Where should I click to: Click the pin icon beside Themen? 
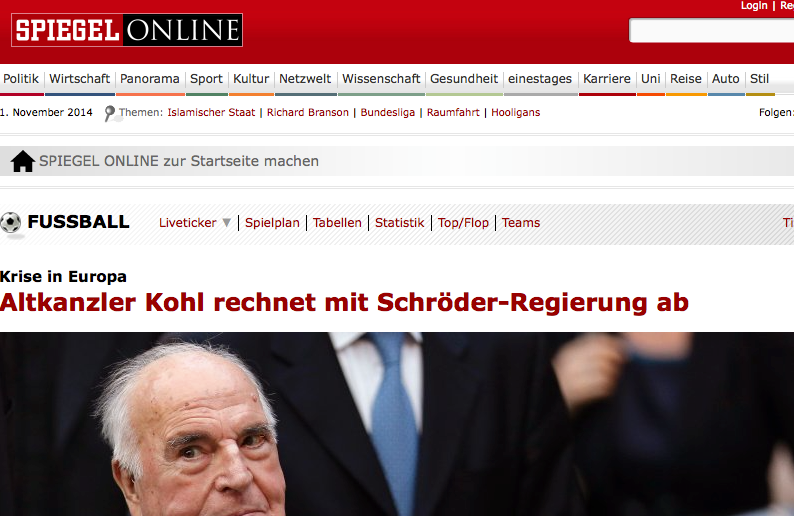coord(109,113)
